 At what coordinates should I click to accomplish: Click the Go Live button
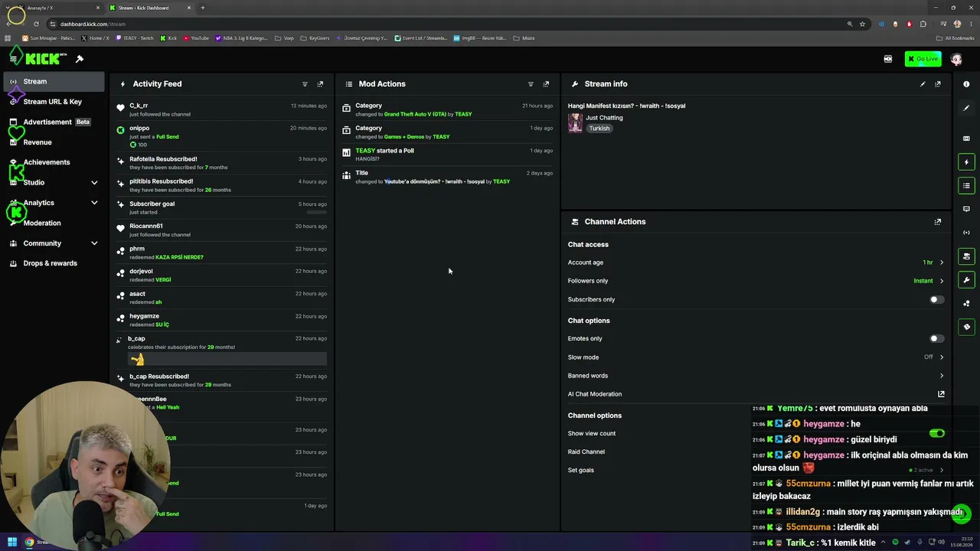click(x=923, y=59)
